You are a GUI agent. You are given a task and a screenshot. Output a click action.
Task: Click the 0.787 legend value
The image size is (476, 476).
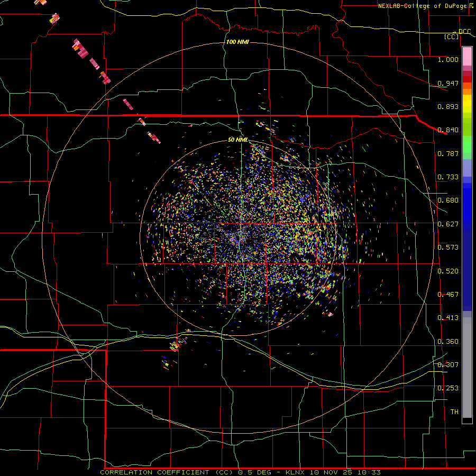tap(448, 153)
